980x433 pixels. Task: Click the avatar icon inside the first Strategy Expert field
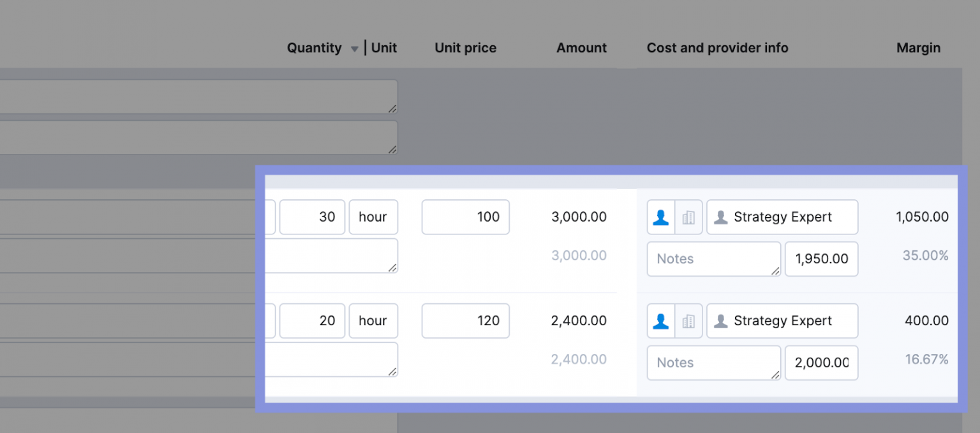[722, 216]
